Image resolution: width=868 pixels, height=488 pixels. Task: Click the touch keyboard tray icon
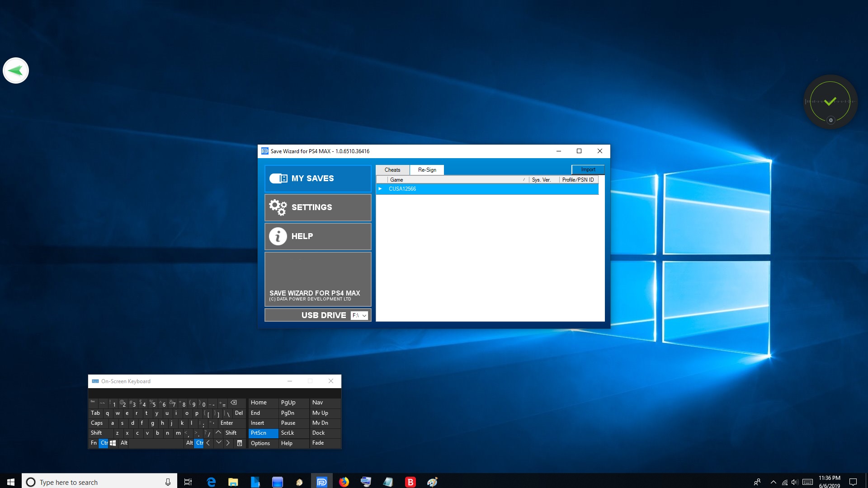pos(808,482)
